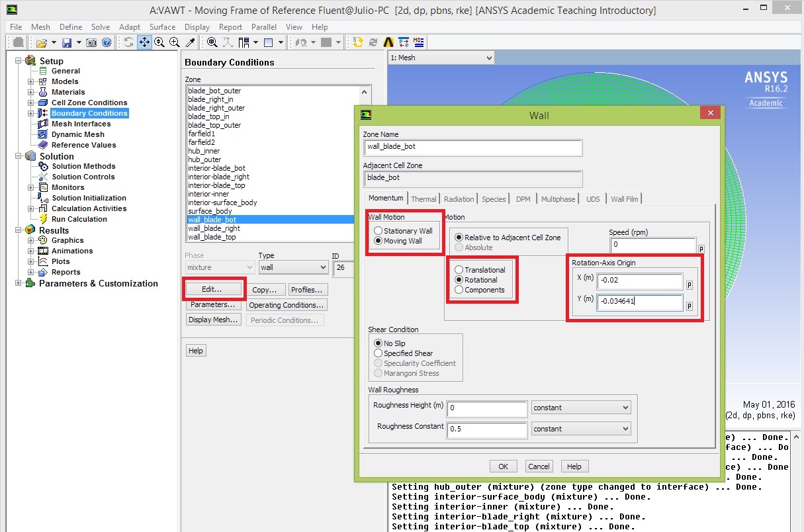Expand the Models tree node
This screenshot has height=532, width=804.
(30, 81)
